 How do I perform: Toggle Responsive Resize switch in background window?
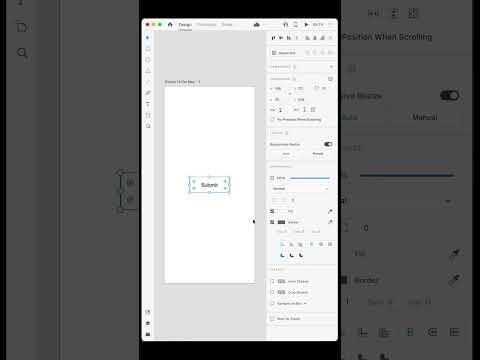click(450, 96)
